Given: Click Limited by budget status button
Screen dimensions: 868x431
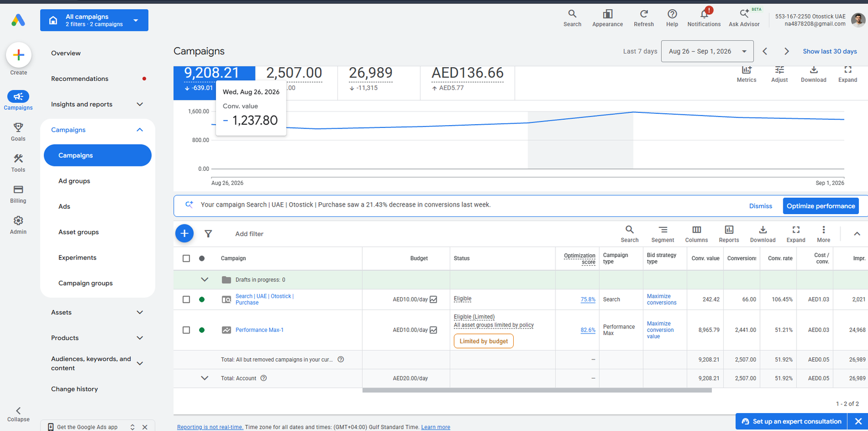Looking at the screenshot, I should pyautogui.click(x=484, y=341).
